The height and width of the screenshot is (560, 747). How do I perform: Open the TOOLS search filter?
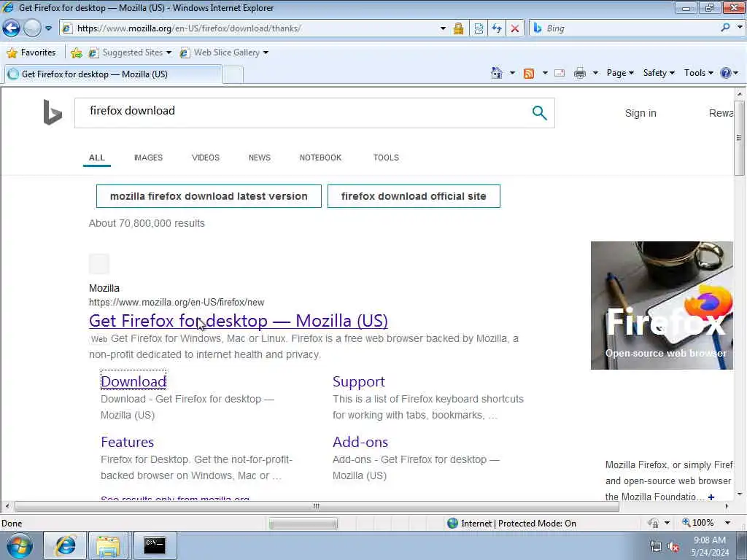[x=386, y=157]
